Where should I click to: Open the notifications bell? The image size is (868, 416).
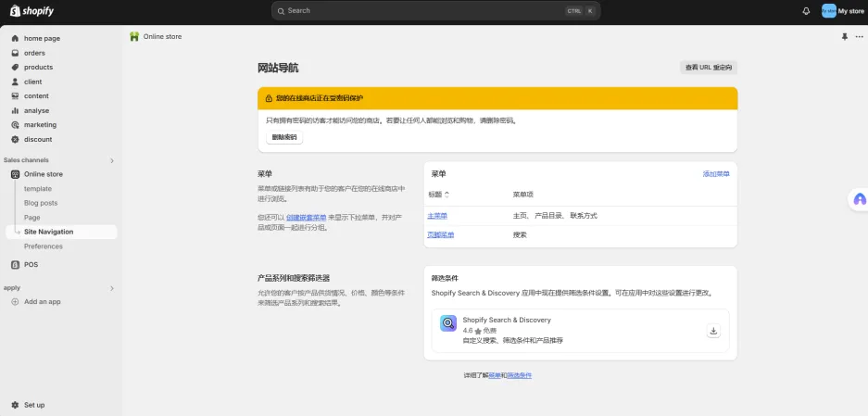pos(806,11)
